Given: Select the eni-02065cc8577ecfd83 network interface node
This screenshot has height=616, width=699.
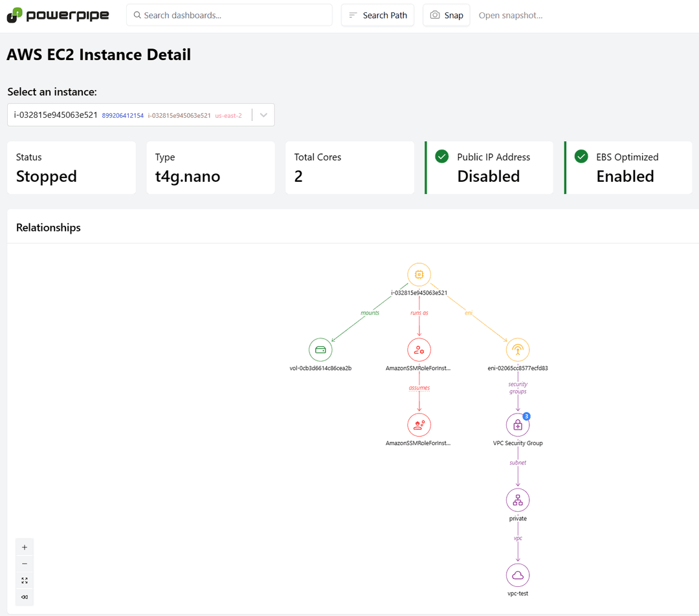Looking at the screenshot, I should [517, 349].
